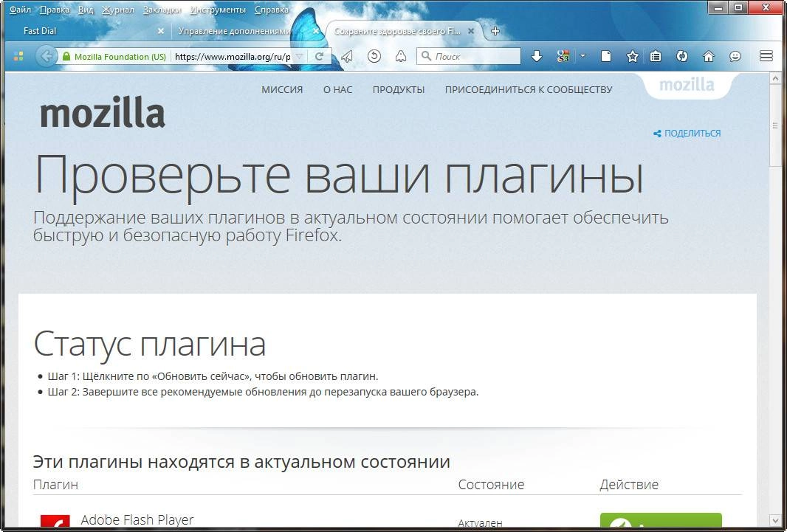Screen dimensions: 787x532
Task: Click the green action button for Flash
Action: (661, 520)
